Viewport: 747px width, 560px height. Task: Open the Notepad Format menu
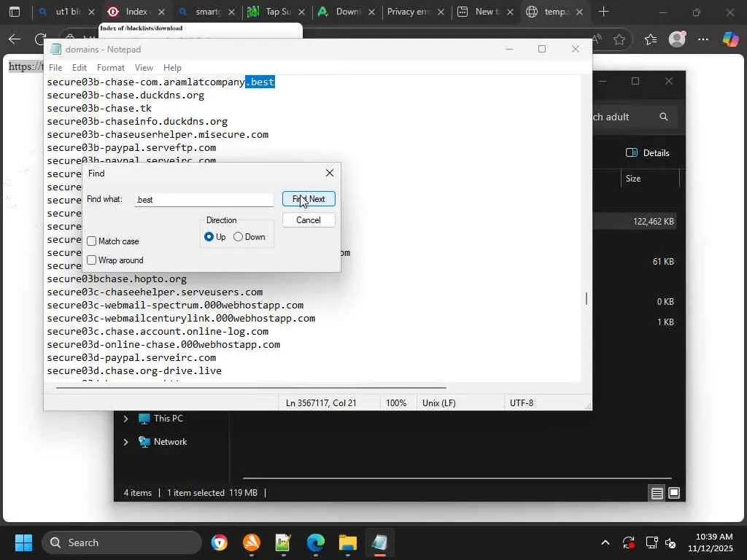(111, 68)
